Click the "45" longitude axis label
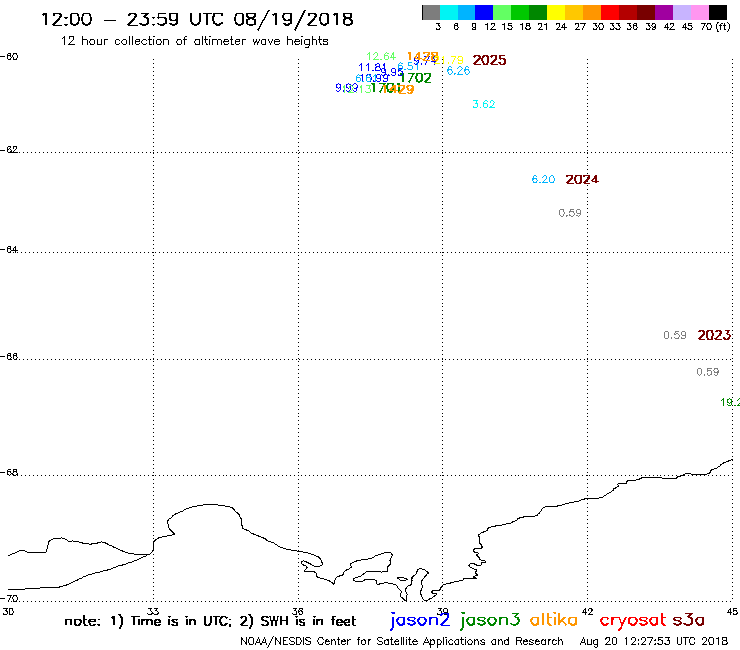Screen dimensions: 740x650 [732, 612]
